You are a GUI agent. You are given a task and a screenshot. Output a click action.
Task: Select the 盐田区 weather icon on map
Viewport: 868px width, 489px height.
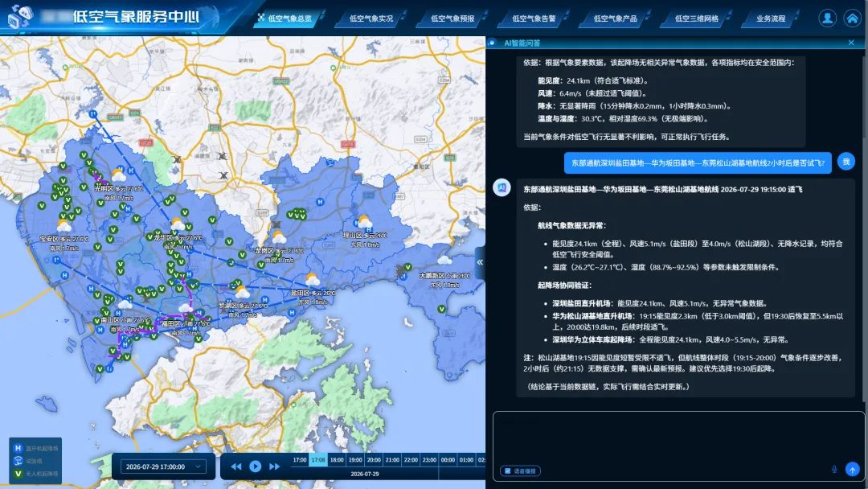tap(312, 279)
